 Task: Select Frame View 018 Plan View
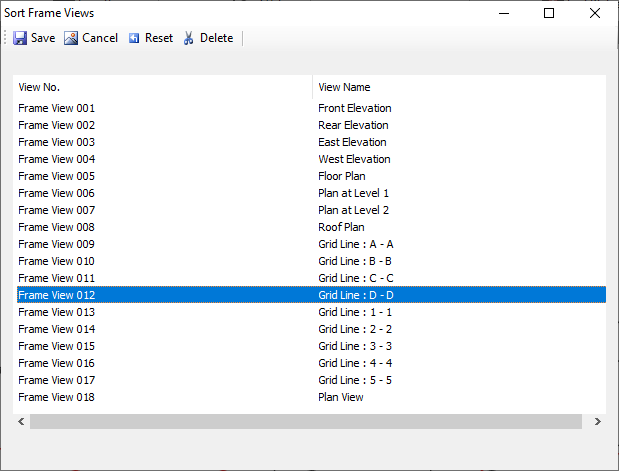tap(311, 397)
